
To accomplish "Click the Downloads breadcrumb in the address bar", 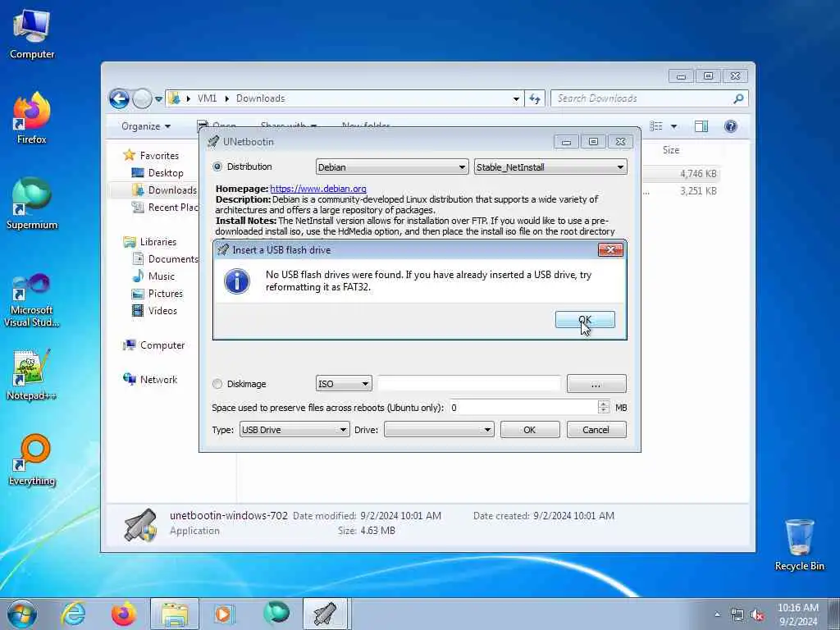I will click(260, 98).
